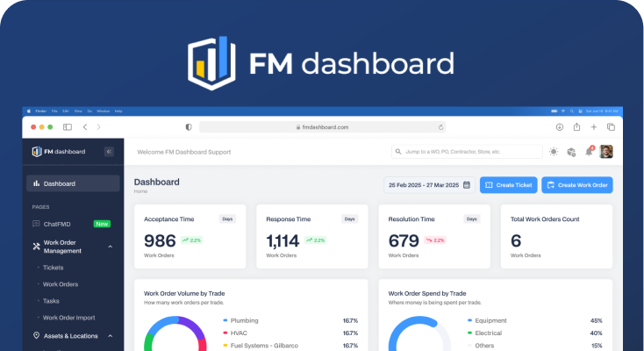Click the Wi-Fi icon in the menu bar
Image resolution: width=644 pixels, height=351 pixels.
[x=563, y=111]
